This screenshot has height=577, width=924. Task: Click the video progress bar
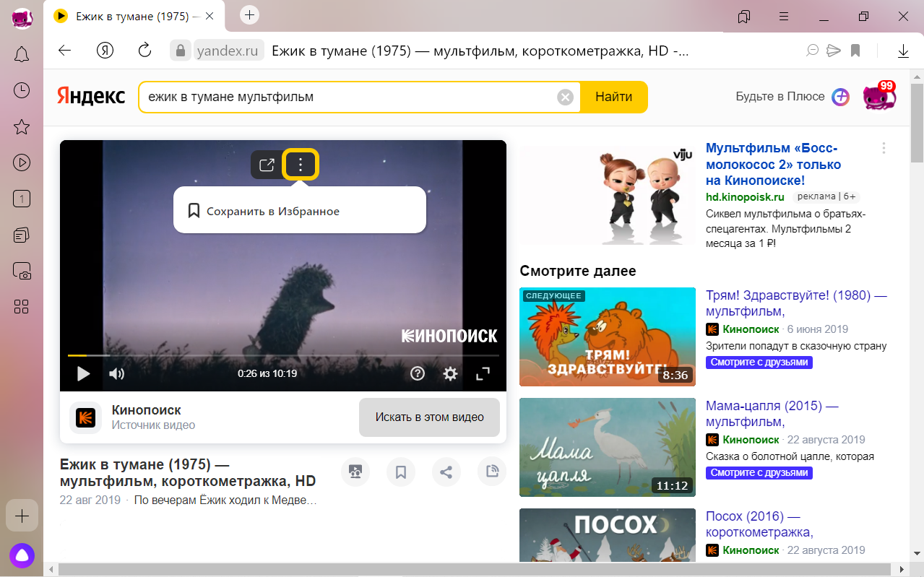pyautogui.click(x=283, y=355)
